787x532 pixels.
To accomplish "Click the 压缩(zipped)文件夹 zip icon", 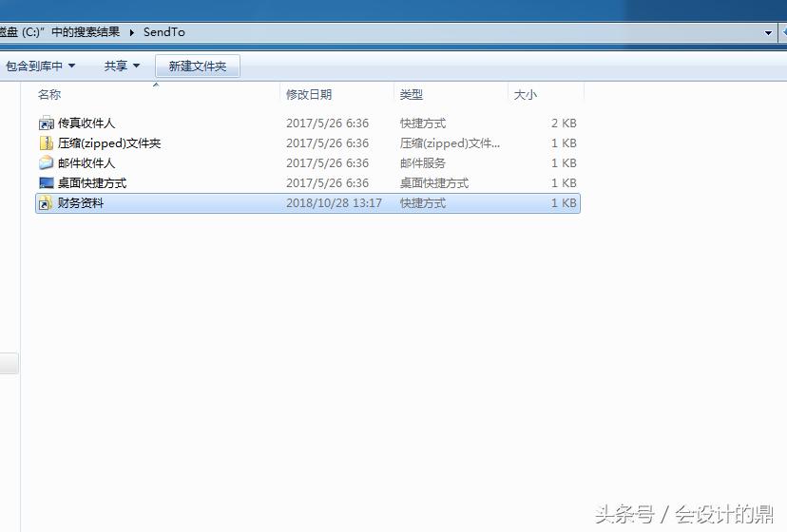I will 47,143.
